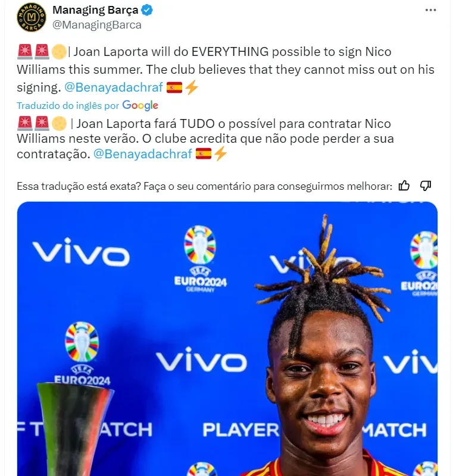Click the yellow moon emoji in the English tweet

pyautogui.click(x=59, y=52)
